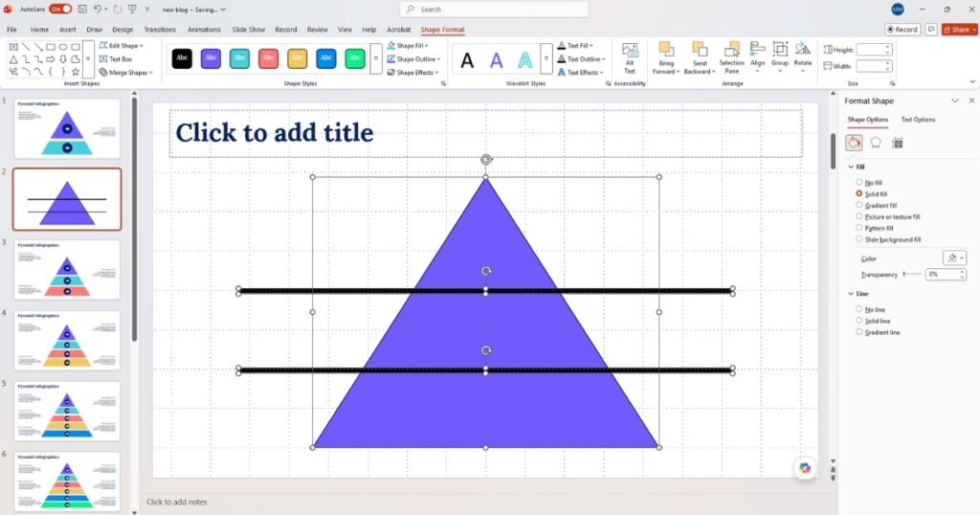The height and width of the screenshot is (515, 980).
Task: Select the Solid fill radio option
Action: tap(859, 193)
